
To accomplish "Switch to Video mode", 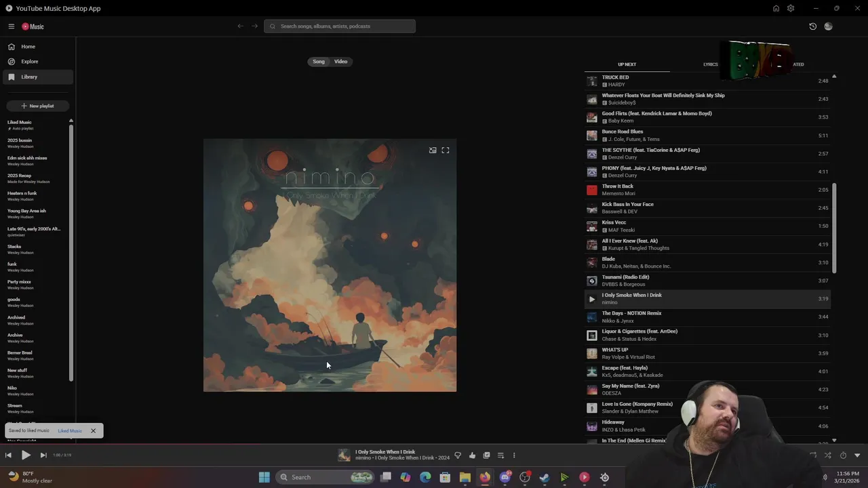I will 340,62.
